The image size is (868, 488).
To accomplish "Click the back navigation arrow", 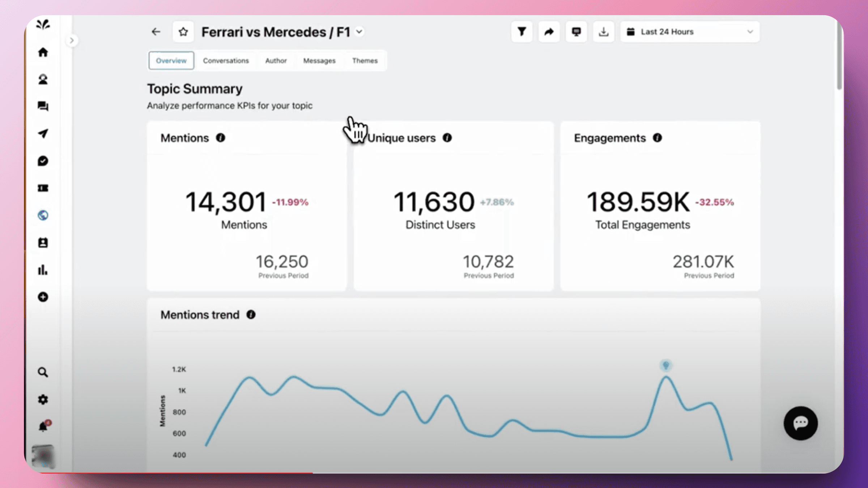I will click(155, 31).
